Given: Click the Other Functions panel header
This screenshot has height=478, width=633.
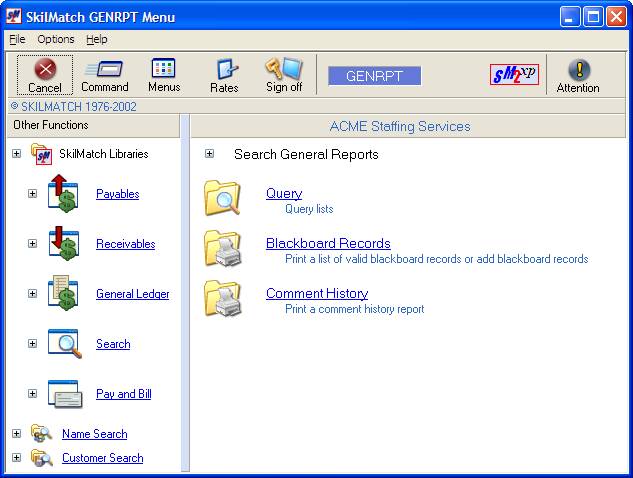Looking at the screenshot, I should point(93,125).
